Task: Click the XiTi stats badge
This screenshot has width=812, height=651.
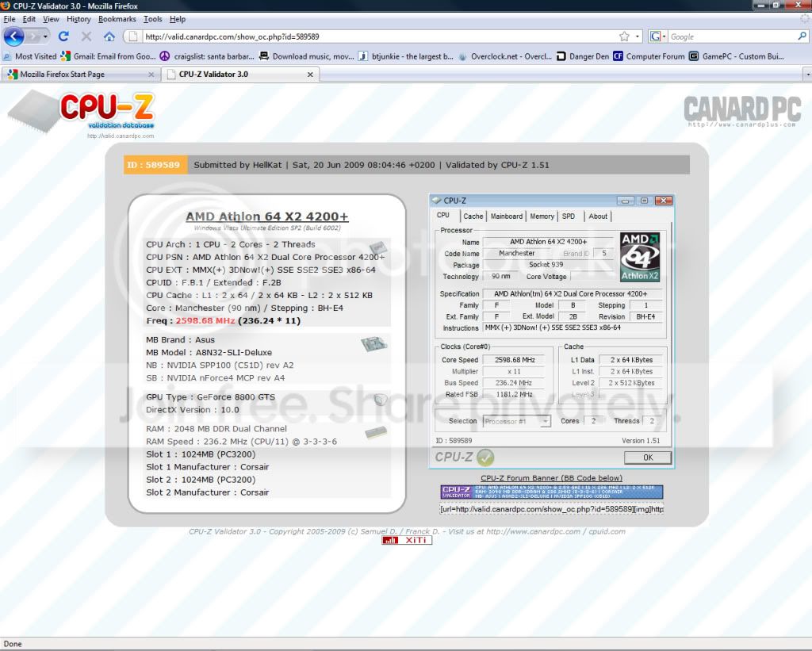Action: pyautogui.click(x=407, y=540)
